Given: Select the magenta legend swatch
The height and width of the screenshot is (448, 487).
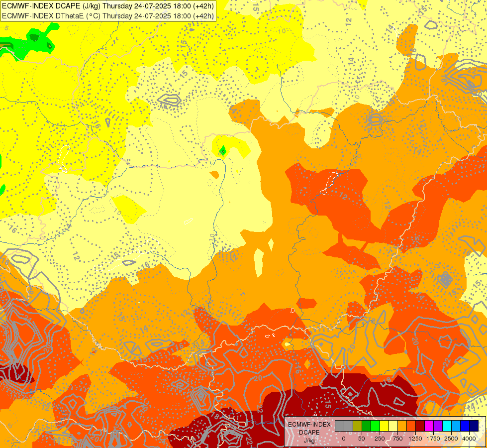Looking at the screenshot, I should [x=429, y=426].
